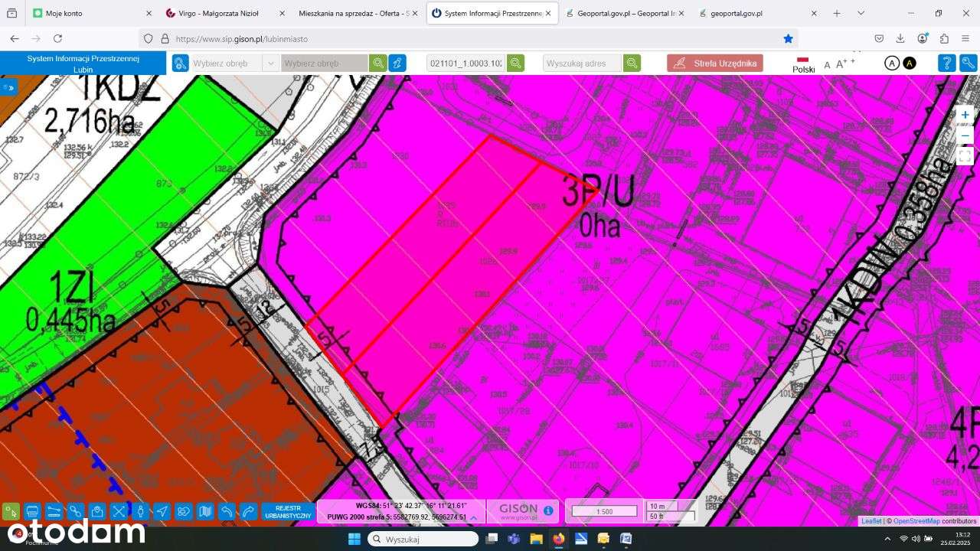Open the list all tabs dropdown

[x=862, y=13]
